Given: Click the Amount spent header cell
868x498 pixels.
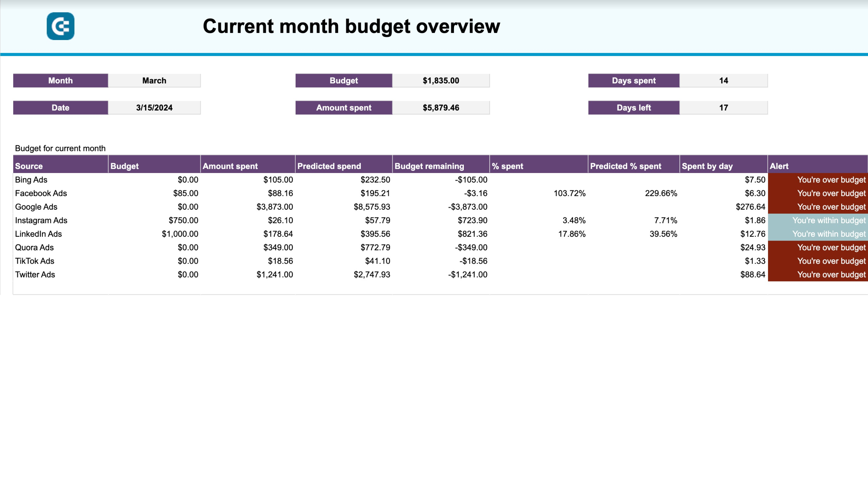Looking at the screenshot, I should [x=247, y=166].
